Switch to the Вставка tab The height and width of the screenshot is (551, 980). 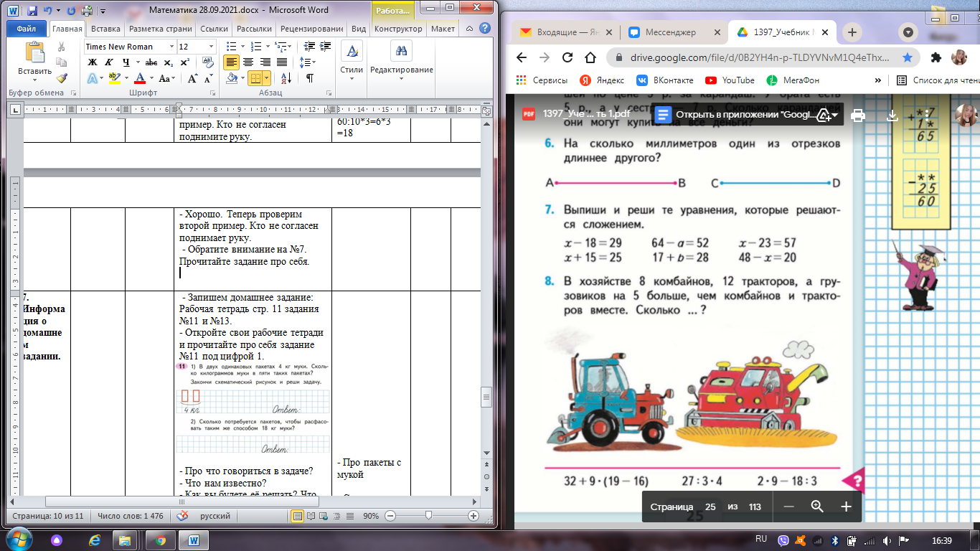105,29
